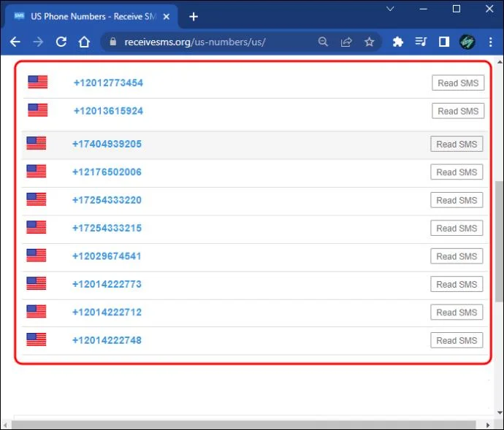Read SMS for +17254333220

pyautogui.click(x=457, y=200)
